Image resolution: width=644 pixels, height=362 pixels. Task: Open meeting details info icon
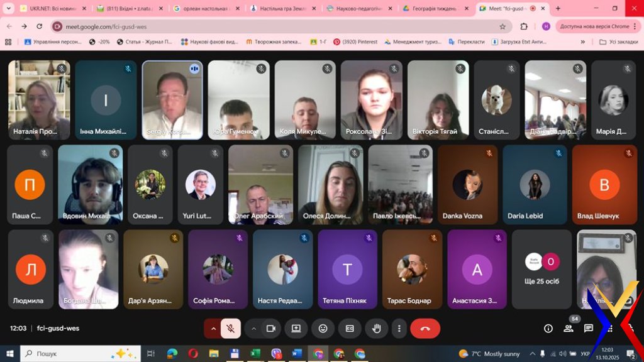[548, 328]
